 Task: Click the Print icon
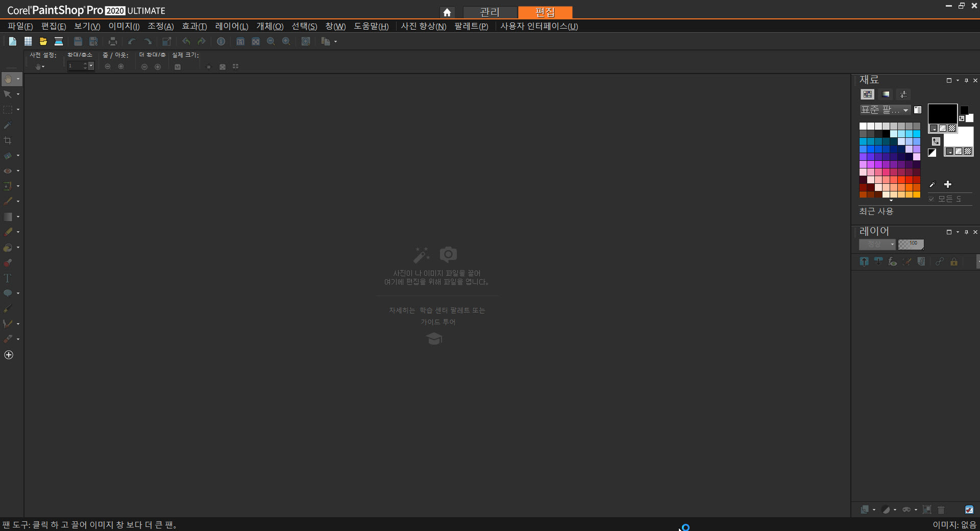pos(113,41)
